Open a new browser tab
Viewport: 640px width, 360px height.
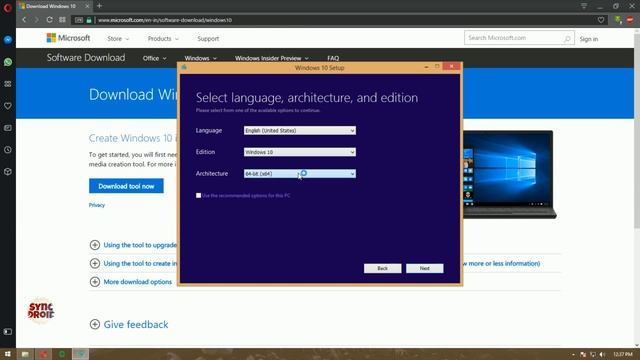99,6
